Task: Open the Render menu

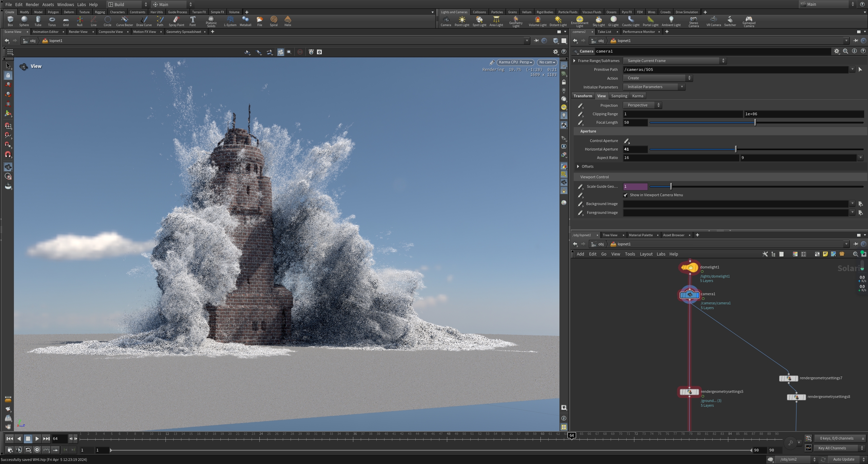Action: [x=33, y=4]
